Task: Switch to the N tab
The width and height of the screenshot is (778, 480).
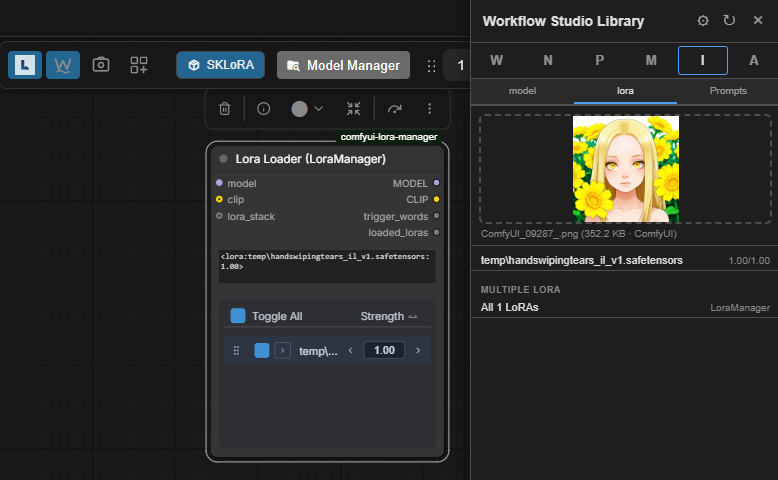Action: (548, 61)
